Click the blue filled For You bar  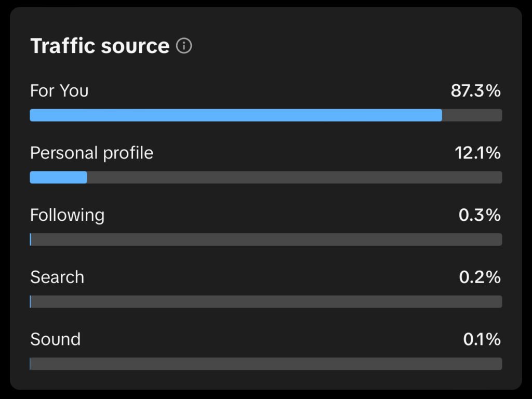(x=236, y=115)
